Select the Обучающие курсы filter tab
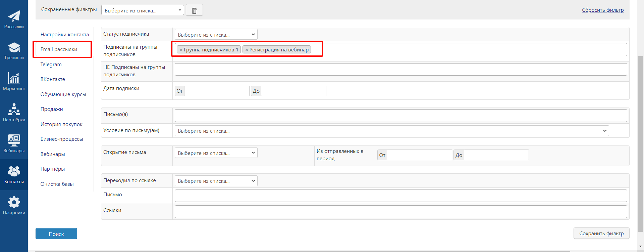644x252 pixels. [63, 94]
